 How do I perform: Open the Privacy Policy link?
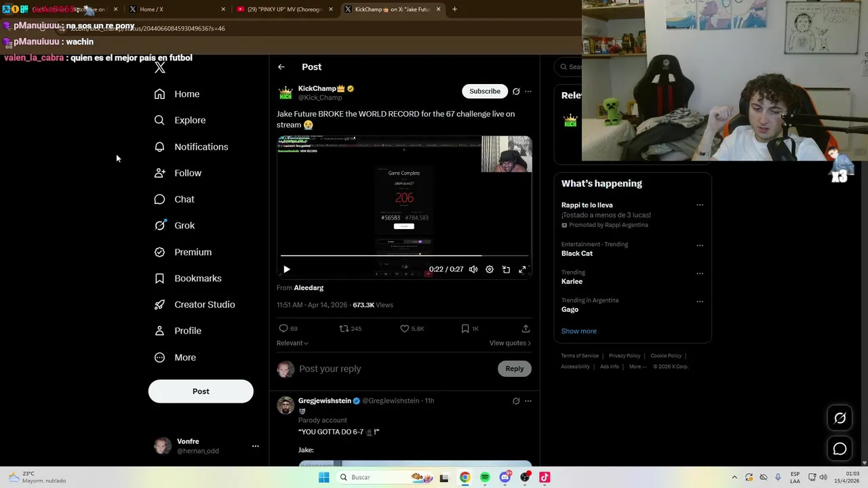click(x=625, y=356)
